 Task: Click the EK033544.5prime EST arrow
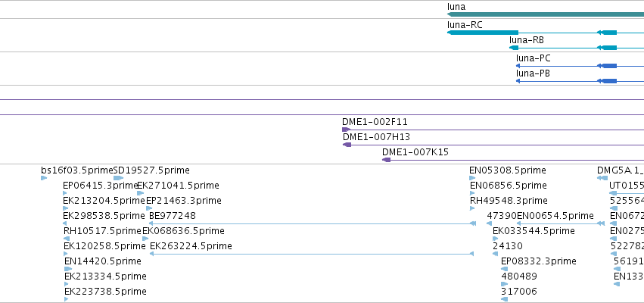496,239
